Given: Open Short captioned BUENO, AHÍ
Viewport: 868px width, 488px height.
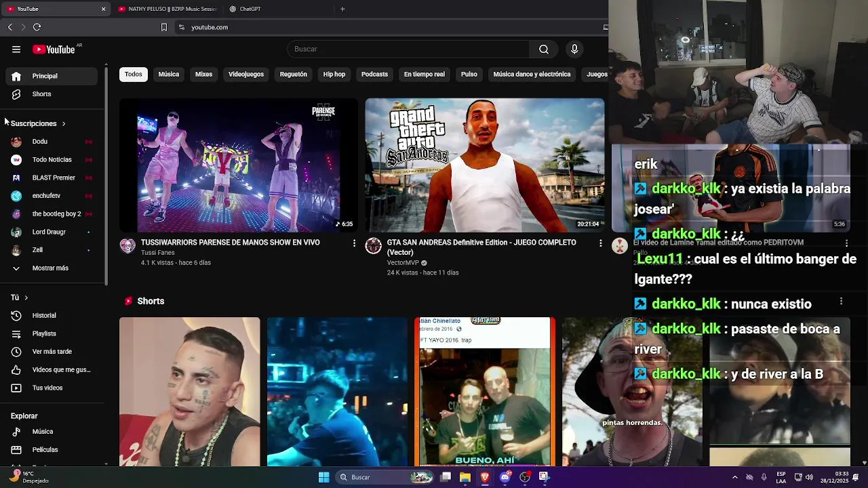Looking at the screenshot, I should [x=485, y=392].
